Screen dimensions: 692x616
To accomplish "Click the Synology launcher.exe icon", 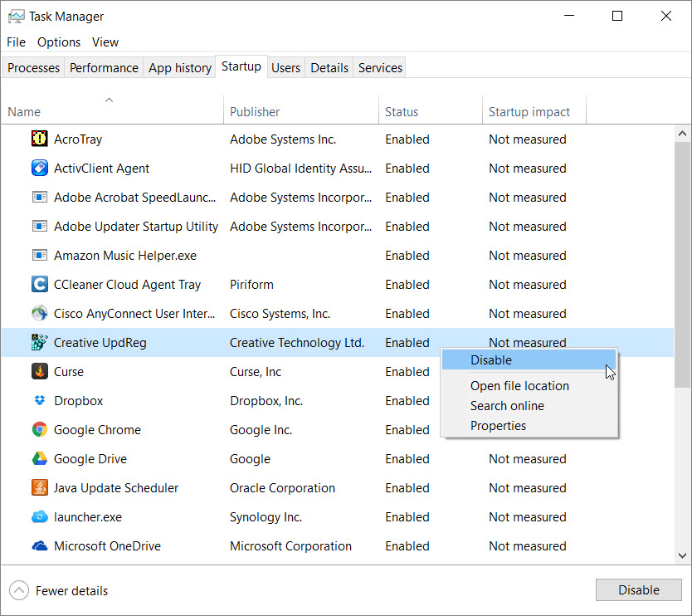I will 39,516.
